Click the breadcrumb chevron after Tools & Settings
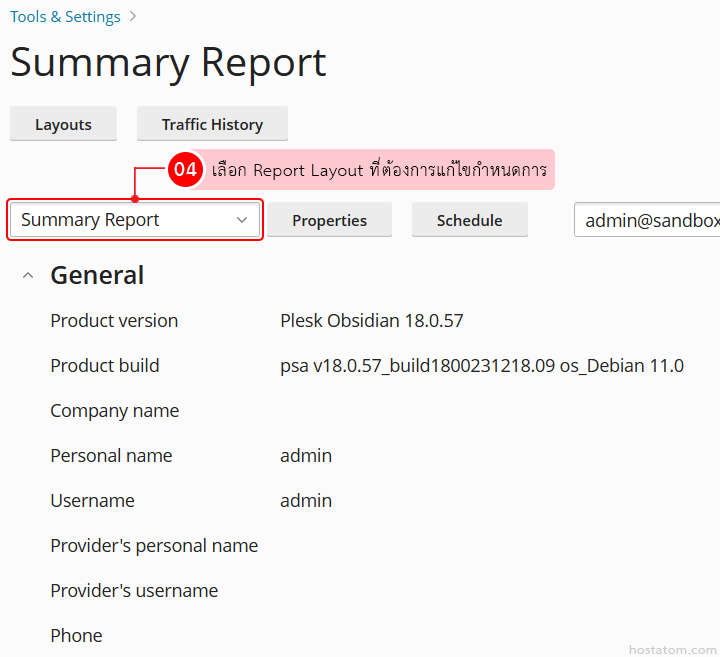Screen dimensions: 720x657 [134, 17]
